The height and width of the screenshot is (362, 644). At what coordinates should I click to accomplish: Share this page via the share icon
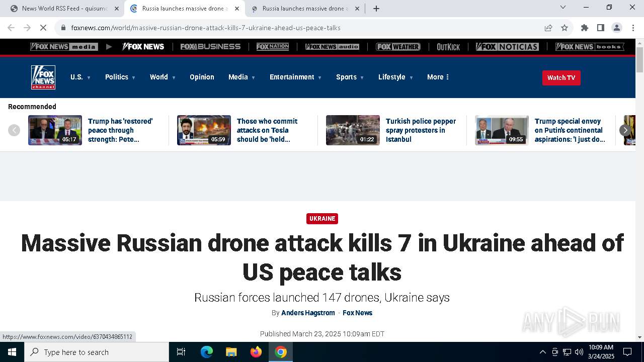pos(548,28)
